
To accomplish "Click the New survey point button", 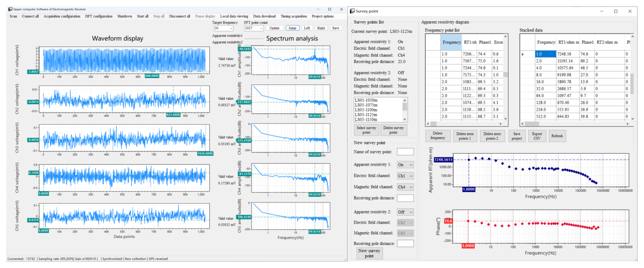I will [369, 253].
